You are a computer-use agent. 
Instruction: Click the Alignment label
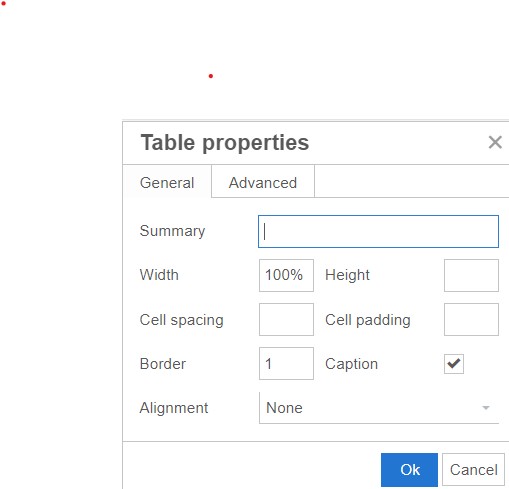point(174,408)
